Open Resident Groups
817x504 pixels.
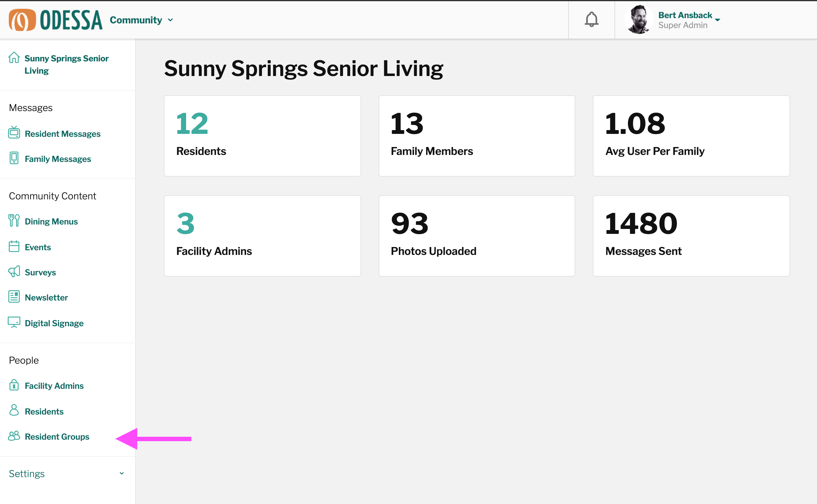(x=57, y=437)
